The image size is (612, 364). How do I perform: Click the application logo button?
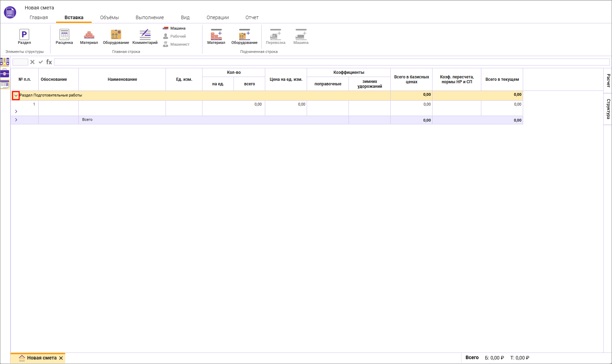point(10,13)
